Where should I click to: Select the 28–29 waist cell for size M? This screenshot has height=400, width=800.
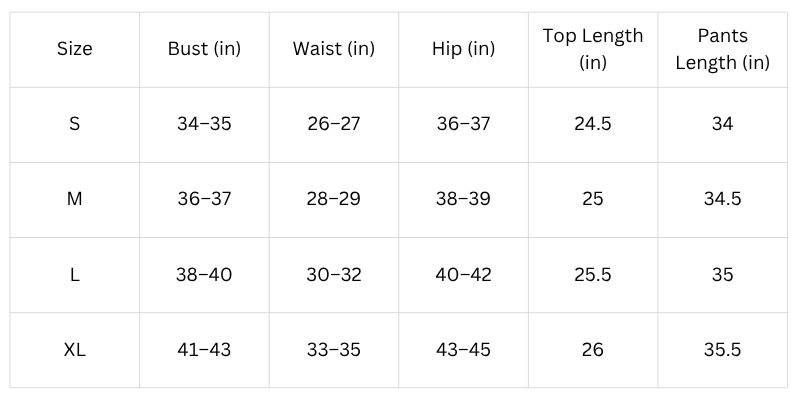[334, 199]
